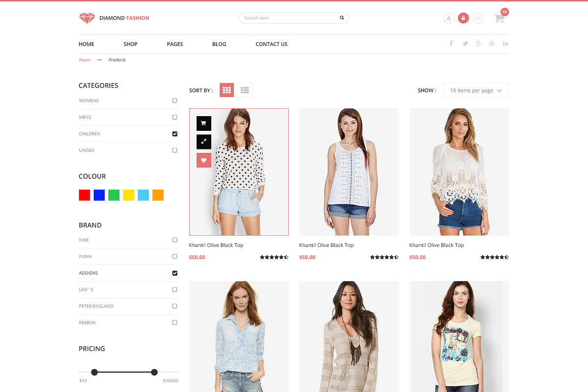
Task: Click star rating of second product
Action: tap(385, 257)
